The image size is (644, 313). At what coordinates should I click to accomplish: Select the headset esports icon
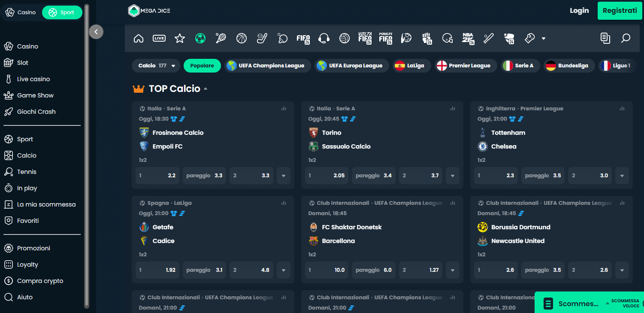(x=324, y=39)
